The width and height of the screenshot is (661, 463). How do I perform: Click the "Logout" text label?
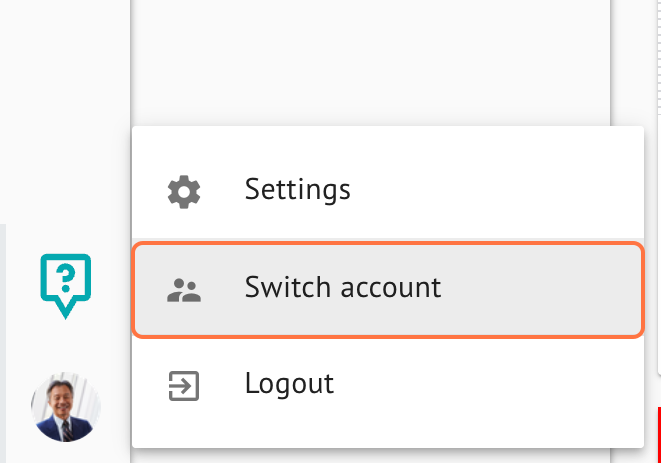click(x=289, y=384)
